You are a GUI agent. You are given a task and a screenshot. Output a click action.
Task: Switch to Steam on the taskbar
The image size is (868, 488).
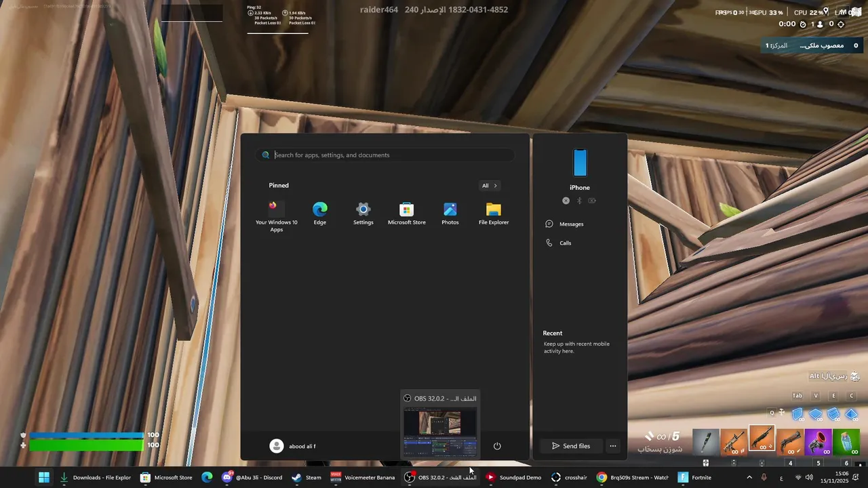306,477
